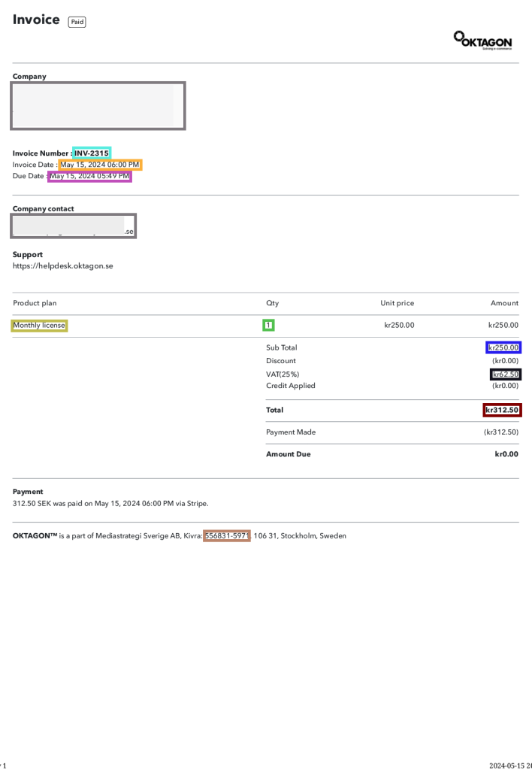Viewport: 532px width, 770px height.
Task: Click the company contact email ending in .se
Action: click(x=74, y=226)
